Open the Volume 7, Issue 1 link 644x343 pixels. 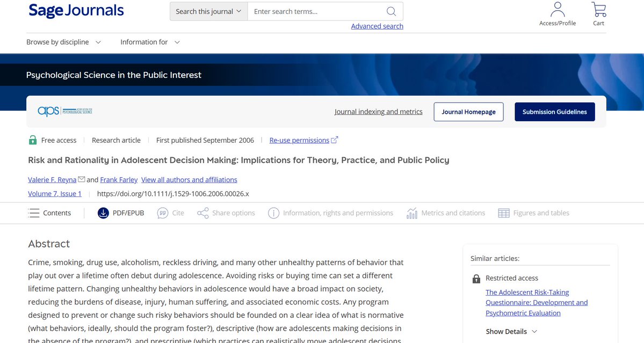[55, 194]
